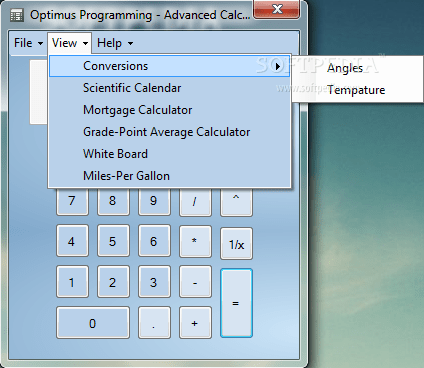
Task: Choose Scientific Calendar from View menu
Action: [169, 88]
